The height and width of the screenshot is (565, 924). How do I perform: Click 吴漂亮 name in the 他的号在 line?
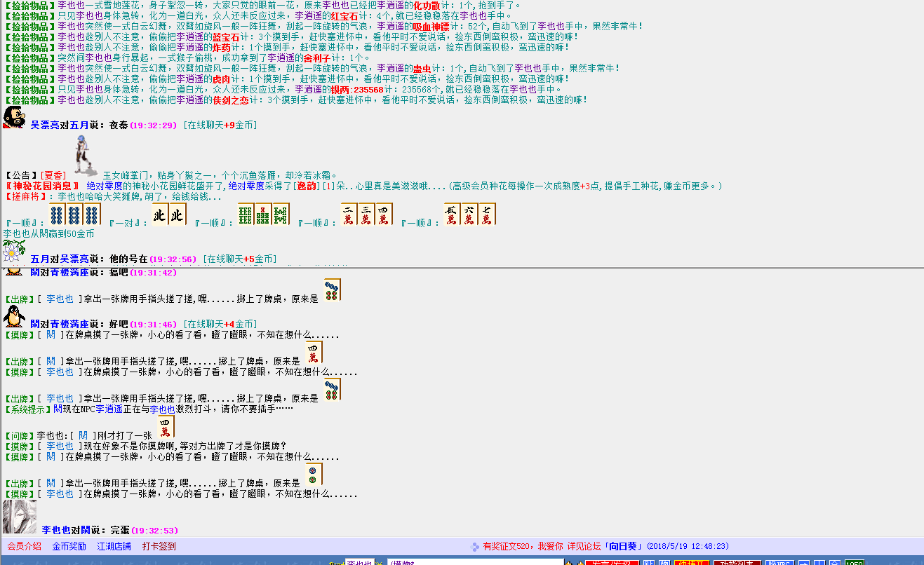point(74,259)
